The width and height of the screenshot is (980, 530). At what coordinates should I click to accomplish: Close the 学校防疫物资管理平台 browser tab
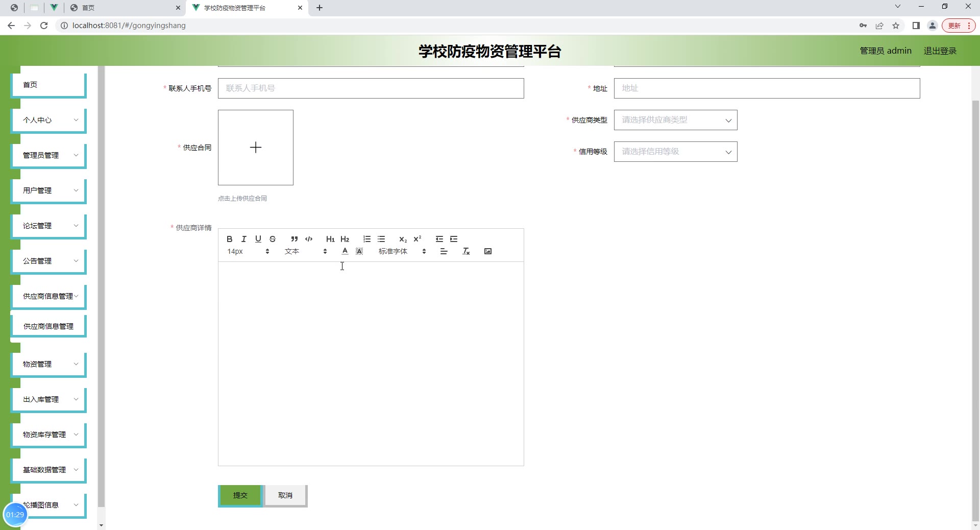300,8
